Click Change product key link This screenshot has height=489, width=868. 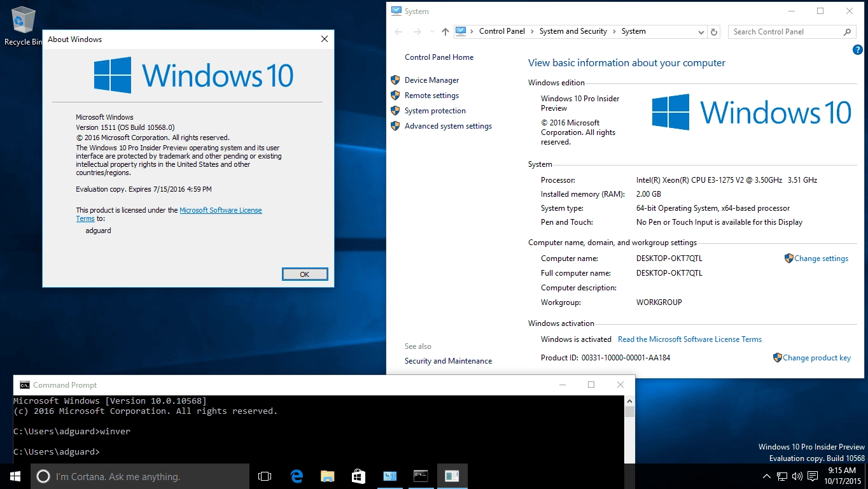pyautogui.click(x=816, y=358)
